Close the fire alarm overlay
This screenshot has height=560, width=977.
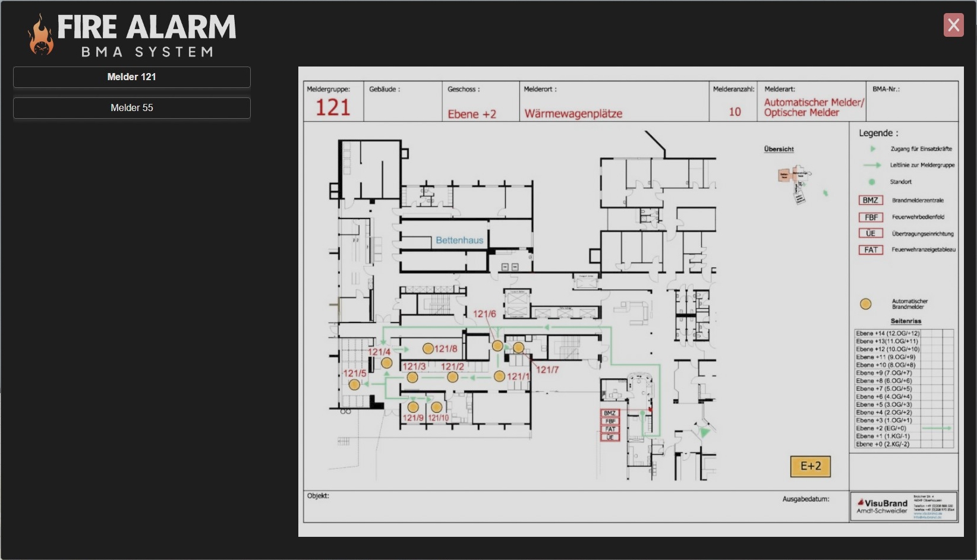pyautogui.click(x=953, y=25)
